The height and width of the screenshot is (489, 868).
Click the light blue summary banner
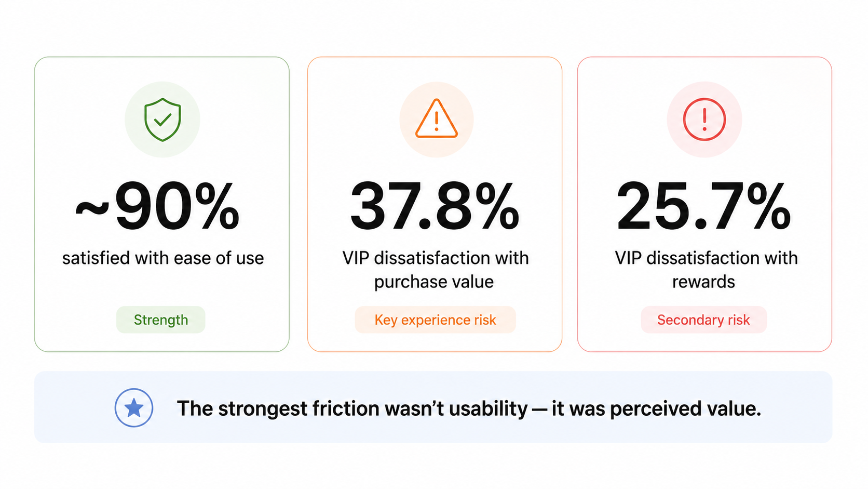433,407
